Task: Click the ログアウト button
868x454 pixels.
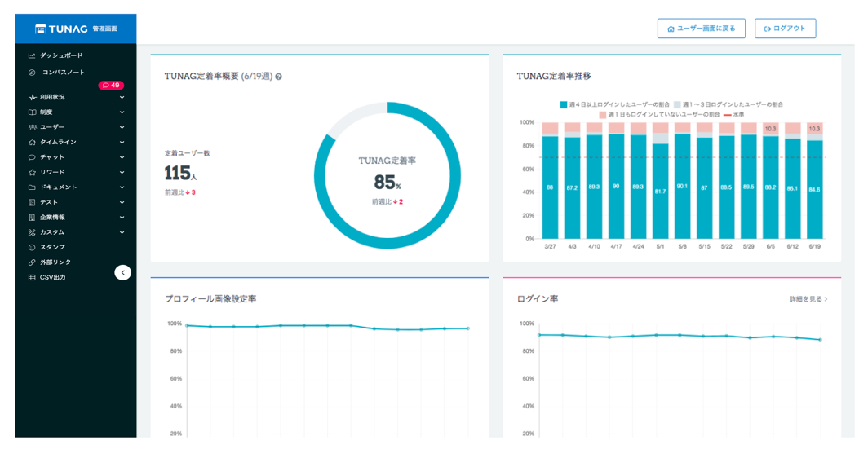Action: (x=785, y=29)
